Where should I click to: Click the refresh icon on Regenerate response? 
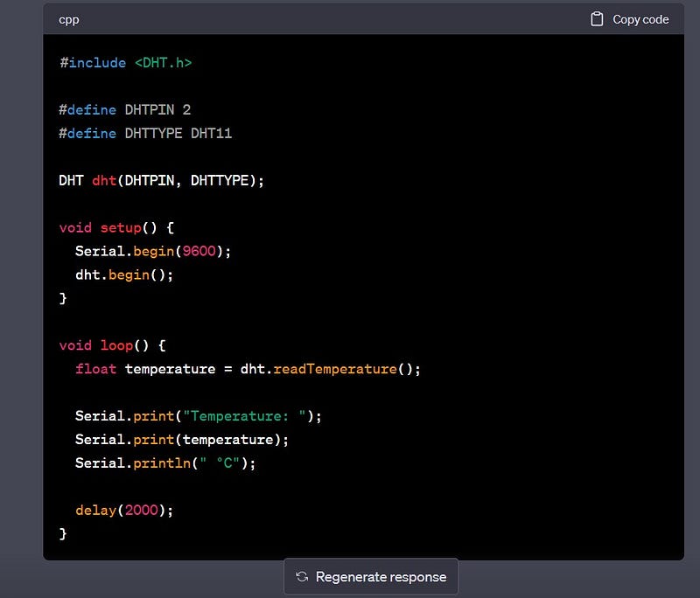coord(304,576)
